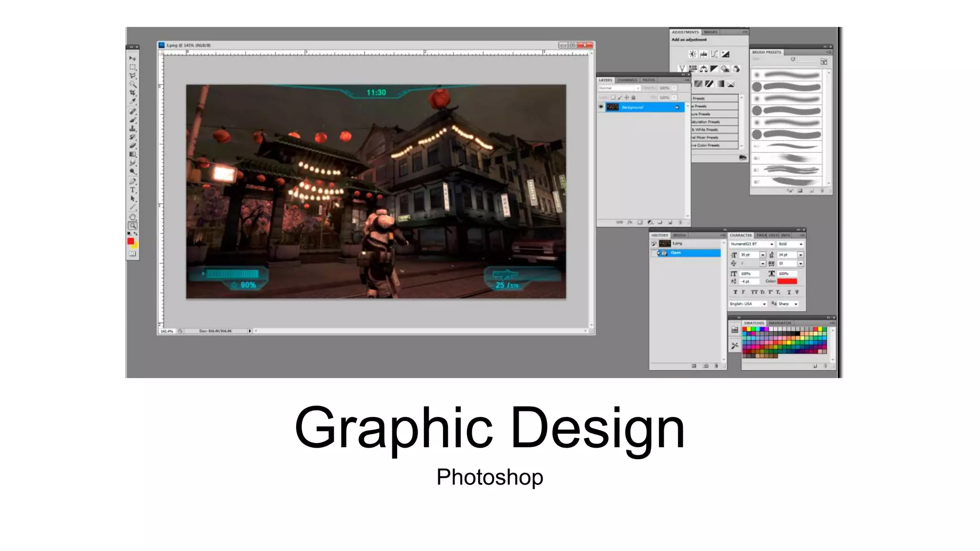
Task: Select the Eyedropper tool
Action: pos(133,101)
